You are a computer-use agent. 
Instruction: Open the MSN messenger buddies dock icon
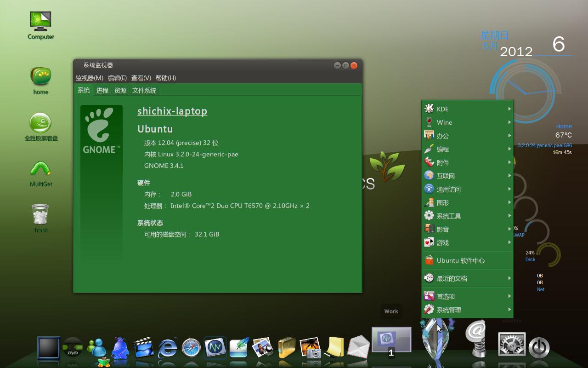[x=97, y=348]
